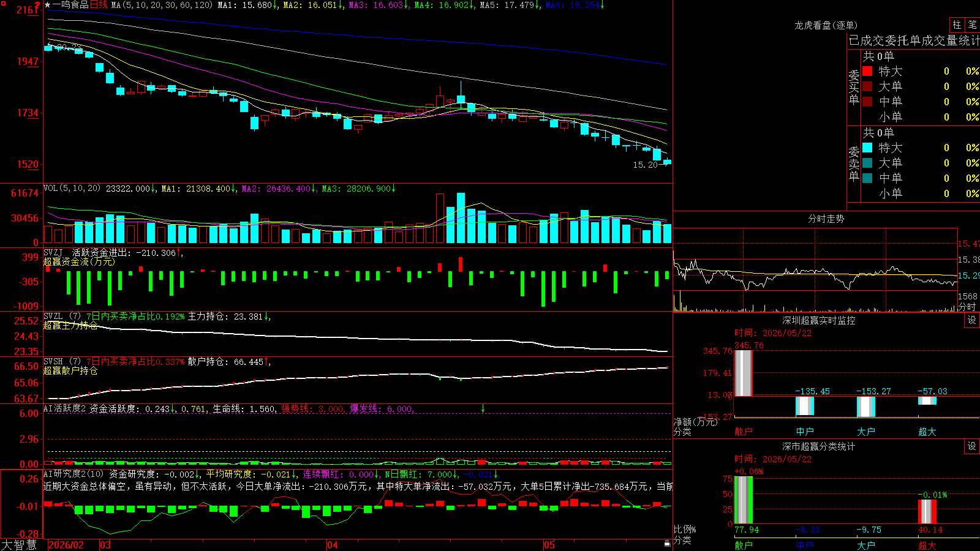
Task: Switch 龙虎看盘 to 柱 view
Action: tap(957, 24)
